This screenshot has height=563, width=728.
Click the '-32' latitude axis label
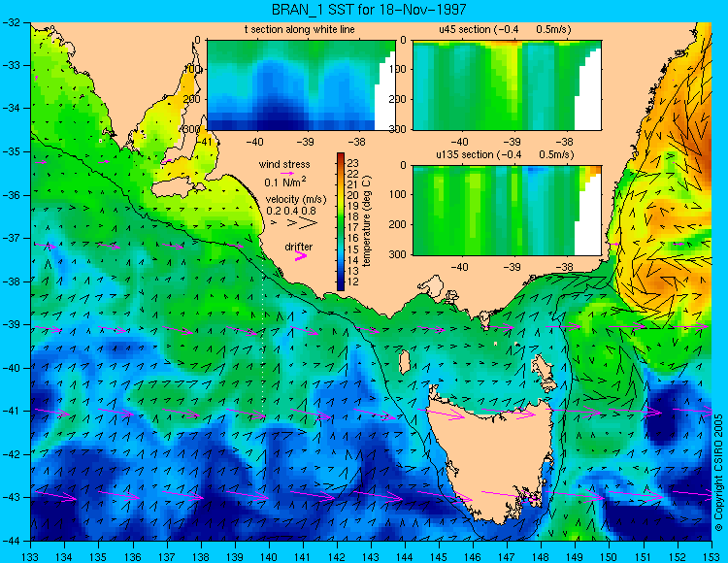13,21
